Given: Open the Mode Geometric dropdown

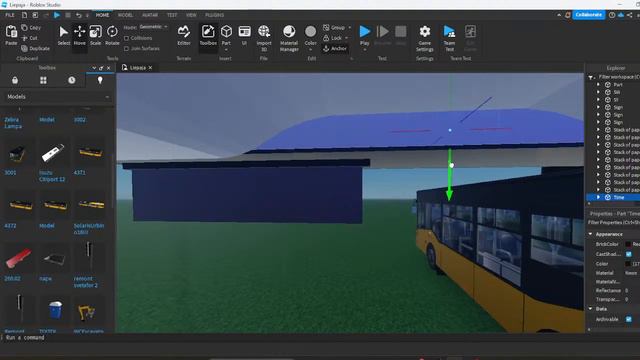Looking at the screenshot, I should (x=153, y=27).
